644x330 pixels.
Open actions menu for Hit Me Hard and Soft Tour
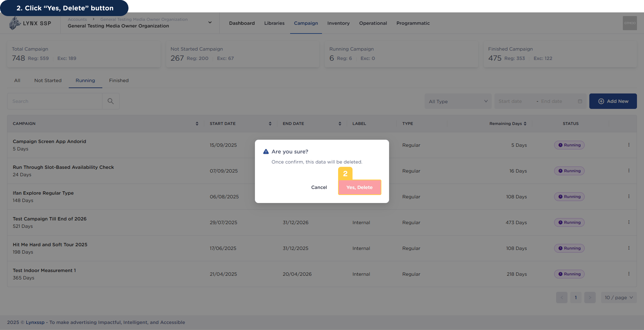(x=629, y=248)
